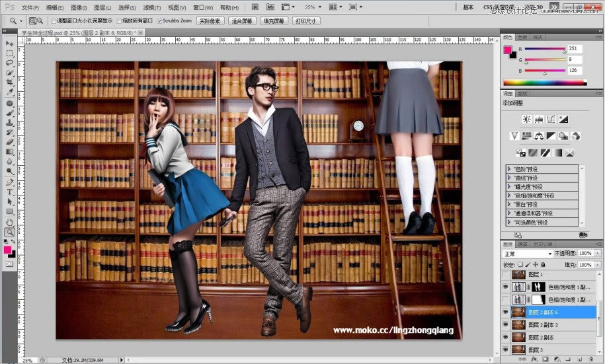Switch to the 历史记录 tab

click(542, 244)
